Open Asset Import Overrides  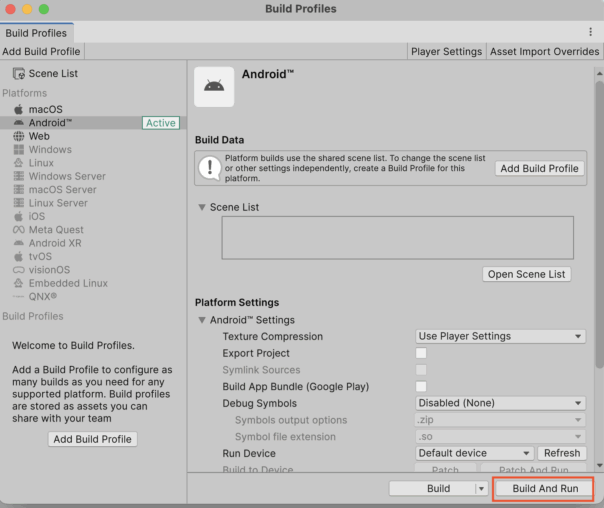(544, 51)
